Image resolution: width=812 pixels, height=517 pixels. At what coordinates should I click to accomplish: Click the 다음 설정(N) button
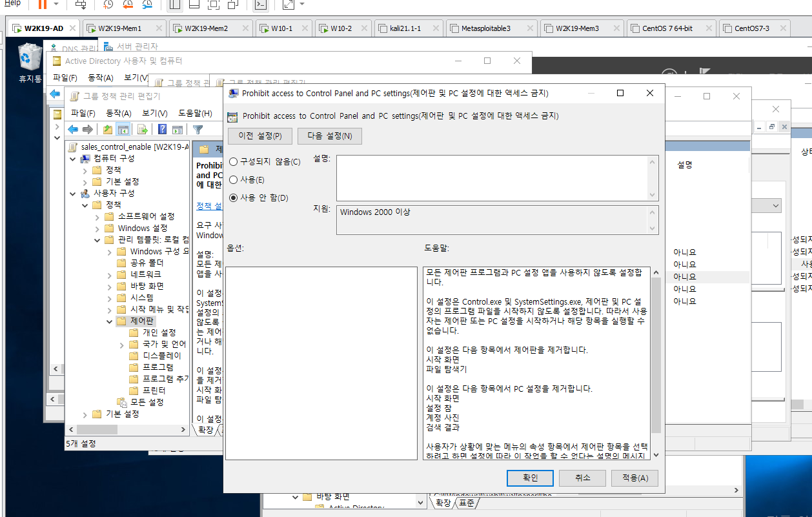(330, 136)
